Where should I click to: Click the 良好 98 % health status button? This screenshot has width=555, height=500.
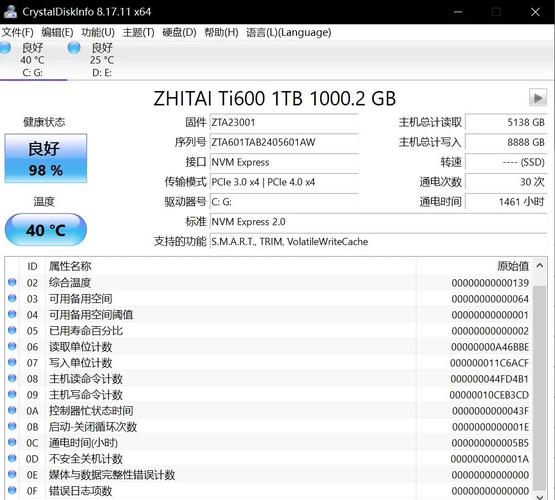[46, 158]
